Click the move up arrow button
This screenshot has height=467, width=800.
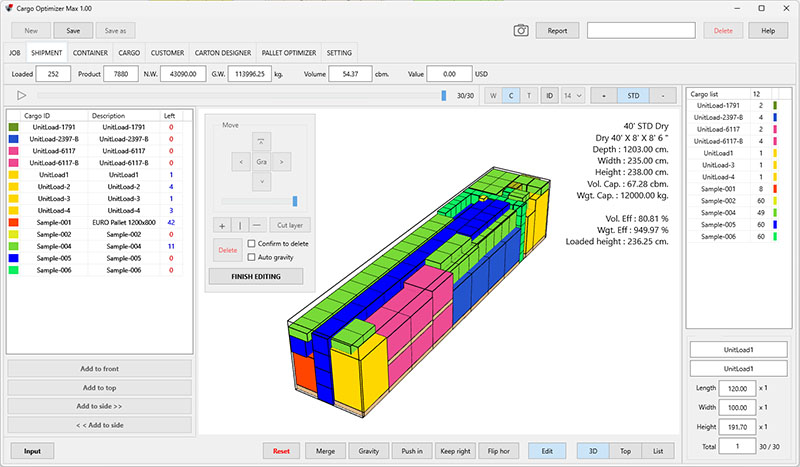261,142
